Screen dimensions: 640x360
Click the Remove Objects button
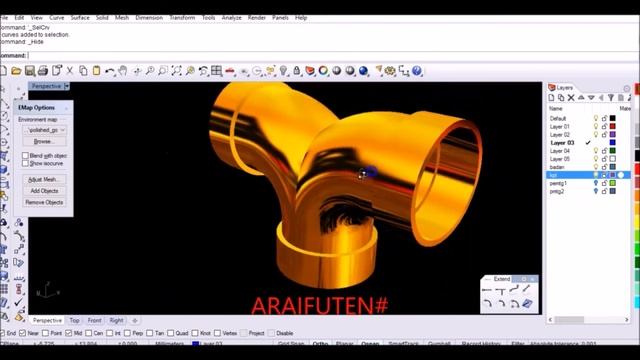(x=44, y=202)
